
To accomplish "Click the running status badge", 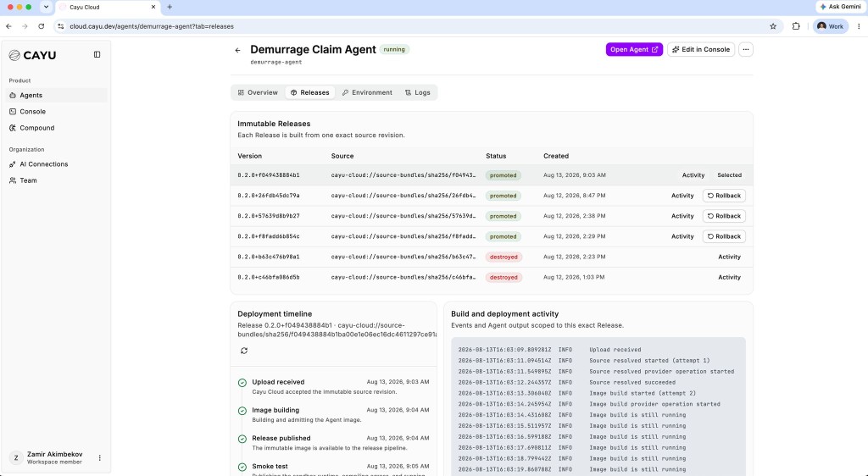I will (394, 50).
